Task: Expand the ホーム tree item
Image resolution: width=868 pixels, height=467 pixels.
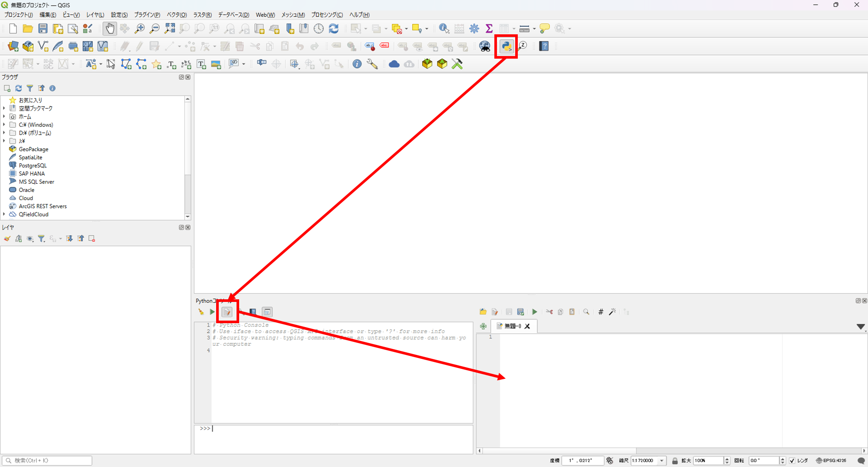Action: (x=4, y=116)
